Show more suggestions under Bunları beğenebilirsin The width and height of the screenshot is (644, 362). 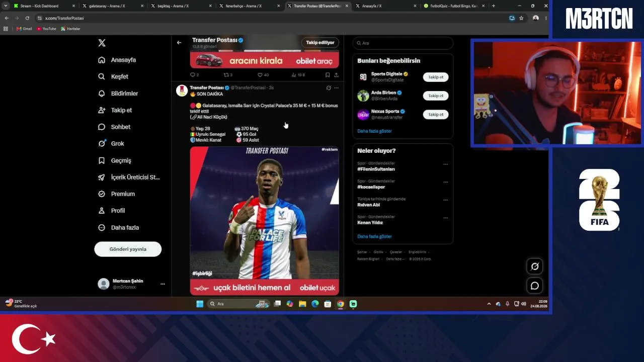tap(374, 131)
